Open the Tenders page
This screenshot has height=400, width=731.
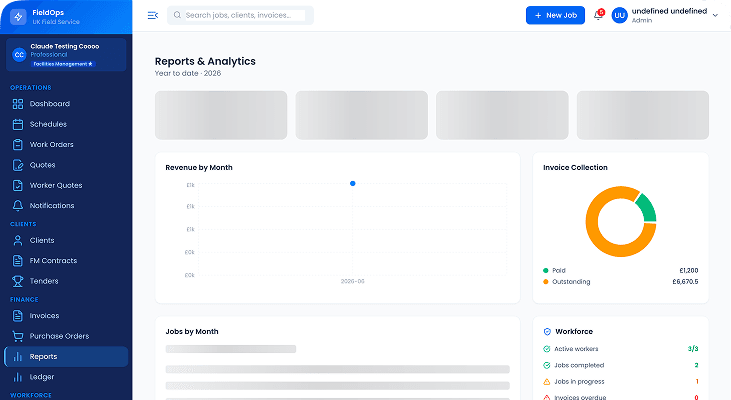(66, 281)
